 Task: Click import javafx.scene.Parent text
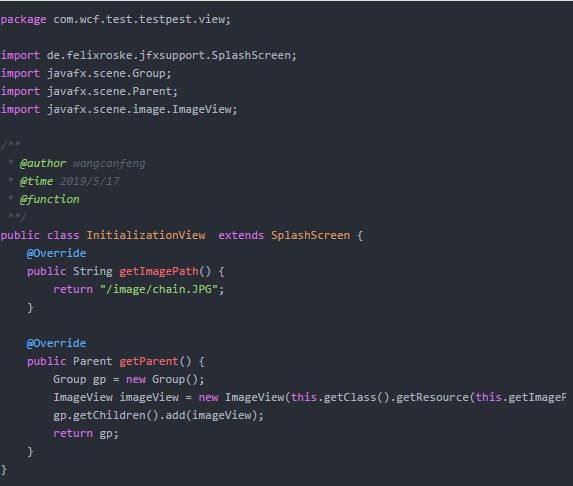[x=89, y=91]
